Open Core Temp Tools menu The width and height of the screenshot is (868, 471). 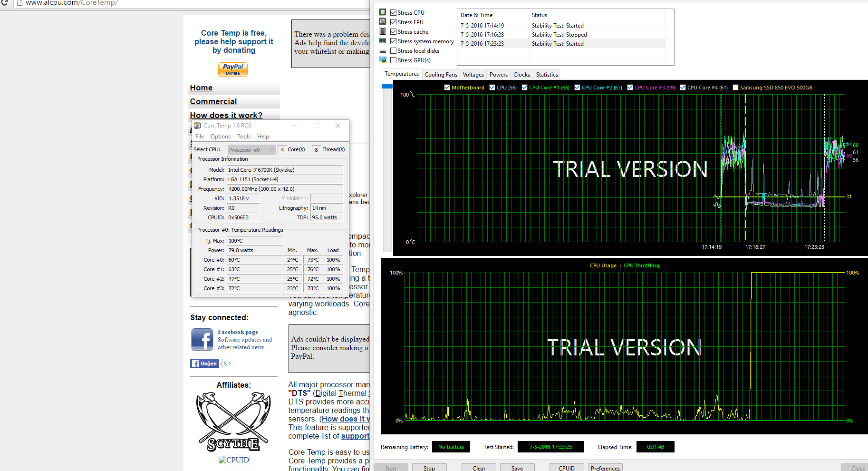click(x=244, y=137)
